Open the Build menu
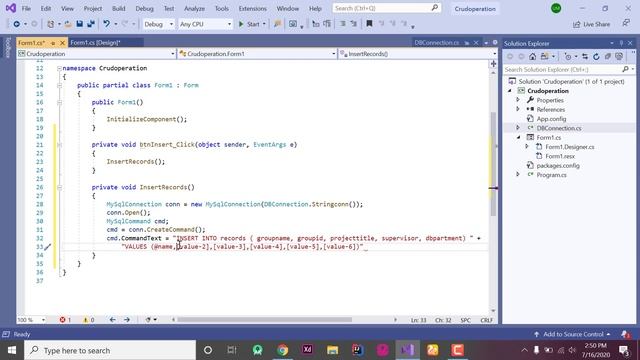The width and height of the screenshot is (640, 360). (119, 9)
